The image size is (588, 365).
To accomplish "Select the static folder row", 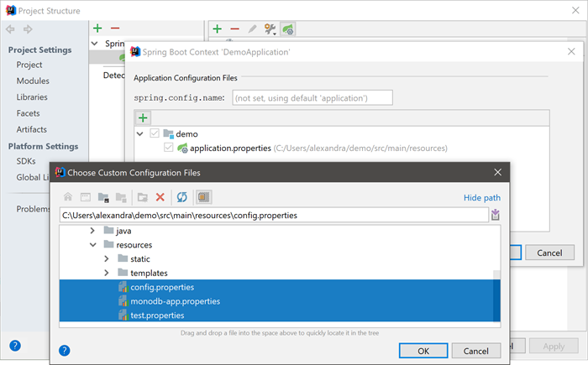I will click(x=280, y=258).
